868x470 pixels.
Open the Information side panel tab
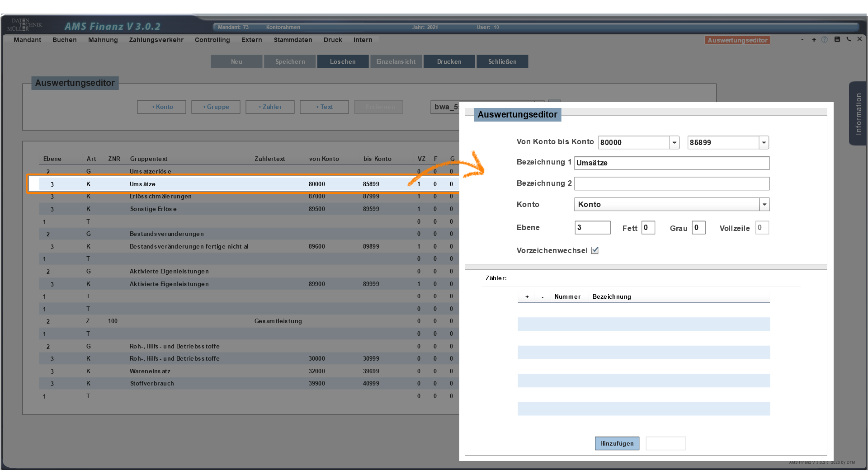pyautogui.click(x=858, y=113)
